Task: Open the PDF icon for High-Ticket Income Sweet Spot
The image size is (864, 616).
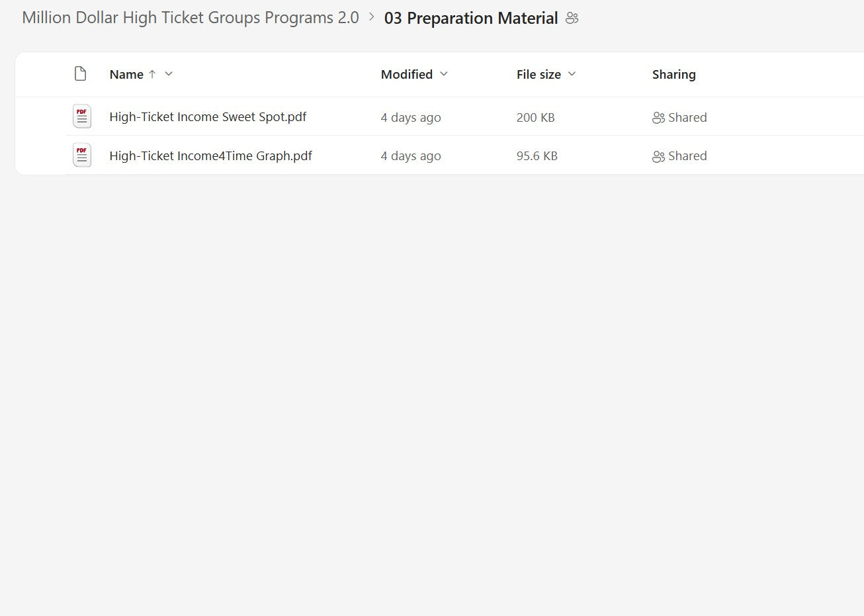Action: pyautogui.click(x=81, y=116)
